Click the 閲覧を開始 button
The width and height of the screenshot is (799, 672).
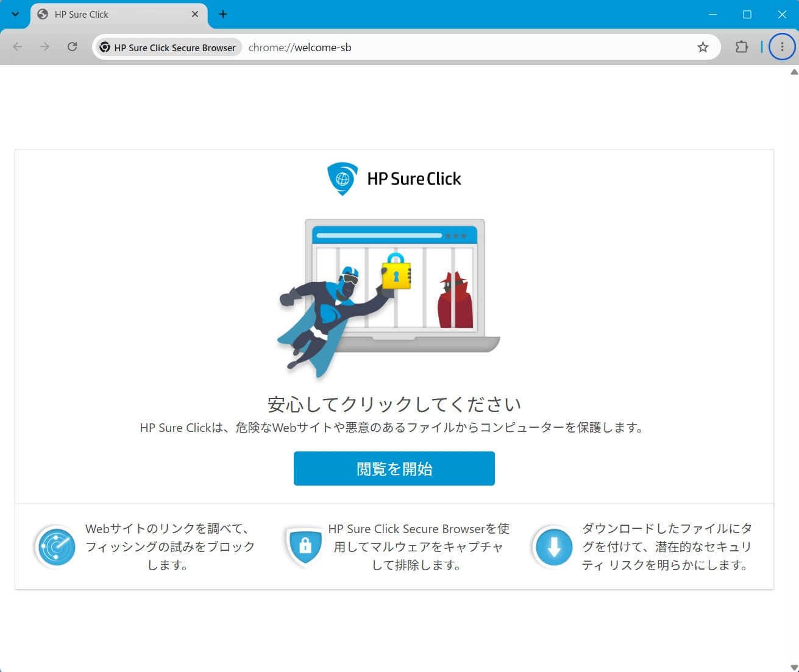click(x=394, y=469)
